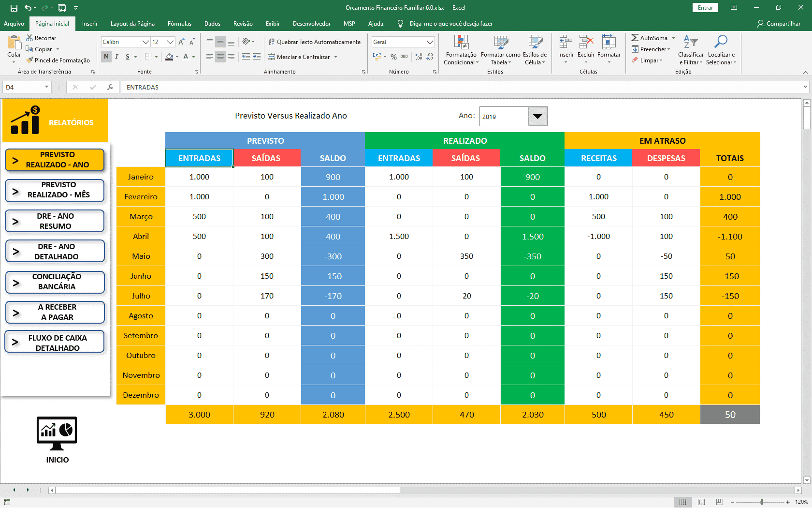812x508 pixels.
Task: Apply percent style format
Action: pyautogui.click(x=394, y=57)
